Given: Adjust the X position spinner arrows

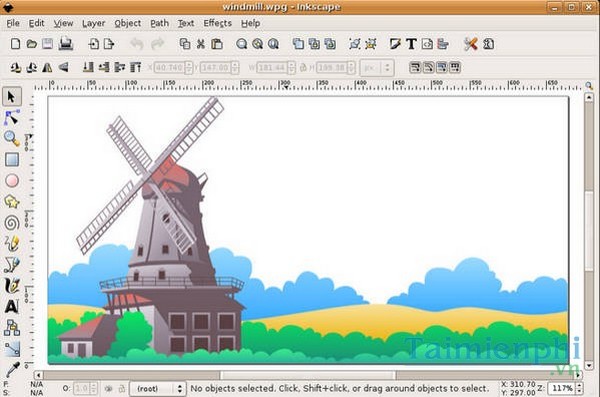Looking at the screenshot, I should pyautogui.click(x=188, y=68).
